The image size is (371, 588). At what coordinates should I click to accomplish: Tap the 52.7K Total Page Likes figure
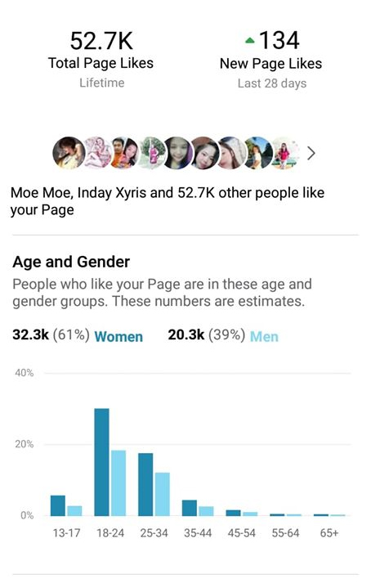101,41
